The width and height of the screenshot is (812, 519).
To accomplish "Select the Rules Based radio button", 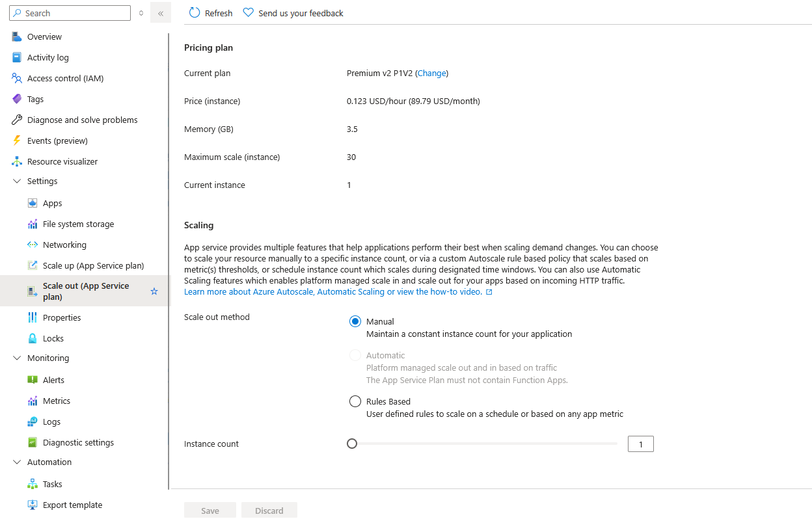I will point(355,401).
